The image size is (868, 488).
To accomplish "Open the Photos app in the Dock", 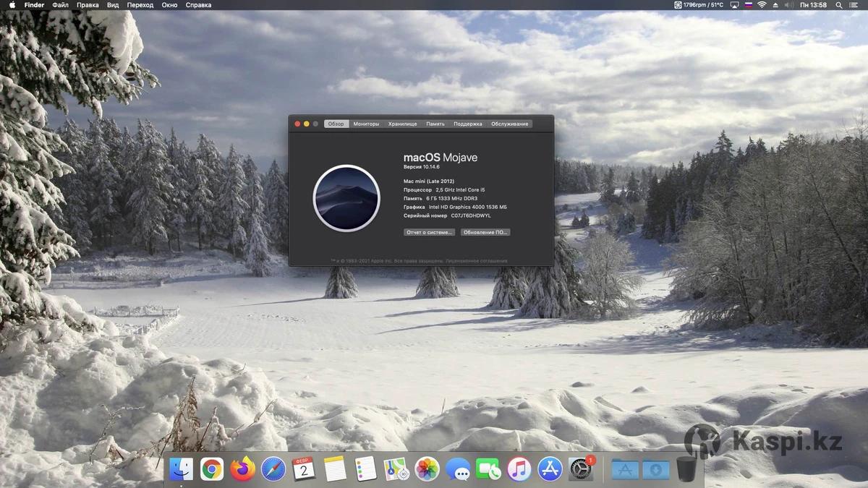I will pos(427,469).
